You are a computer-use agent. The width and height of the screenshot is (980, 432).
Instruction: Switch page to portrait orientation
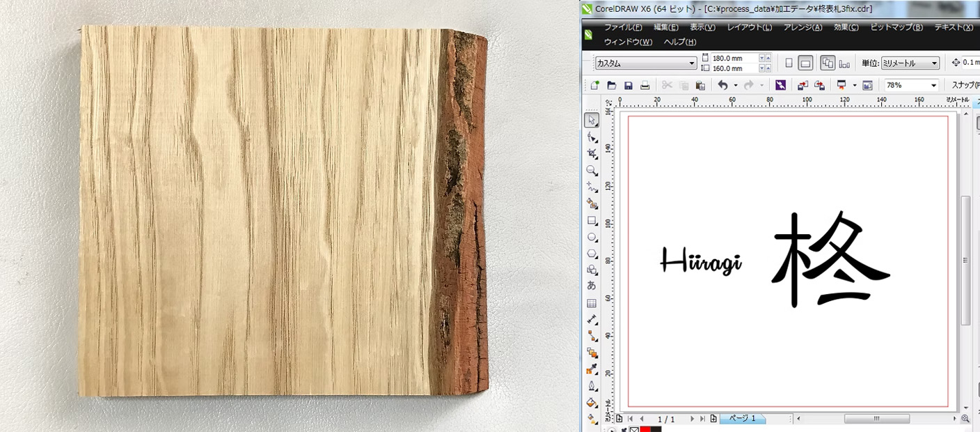pos(789,63)
